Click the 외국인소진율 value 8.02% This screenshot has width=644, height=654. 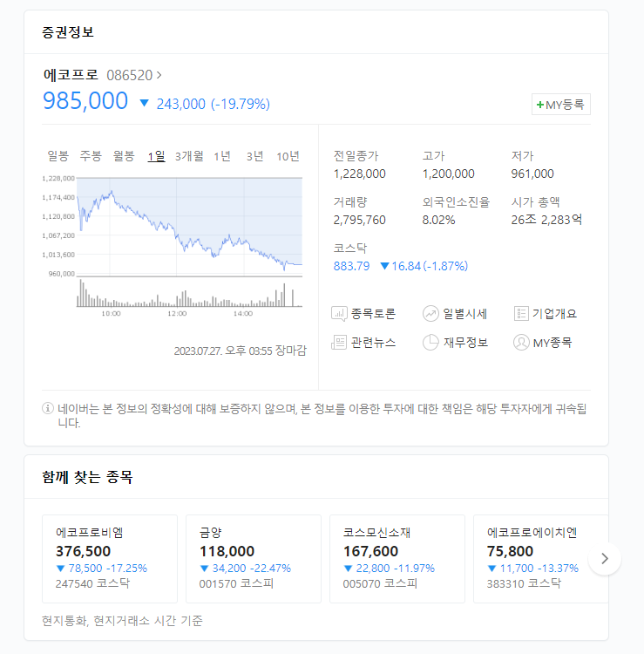[x=438, y=220]
